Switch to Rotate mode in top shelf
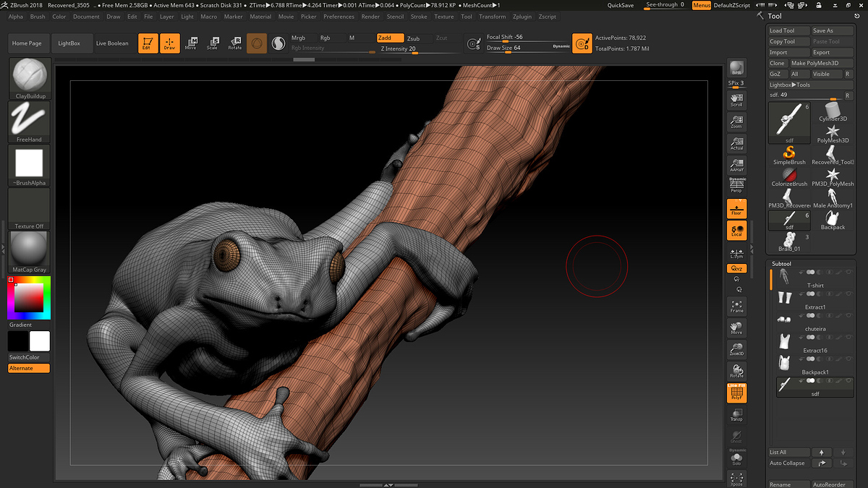Image resolution: width=868 pixels, height=488 pixels. pos(235,43)
